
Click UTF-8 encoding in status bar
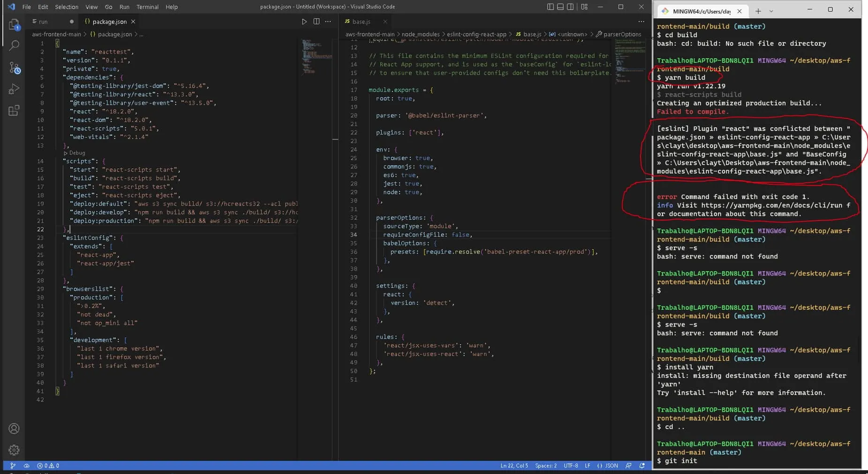coord(571,466)
